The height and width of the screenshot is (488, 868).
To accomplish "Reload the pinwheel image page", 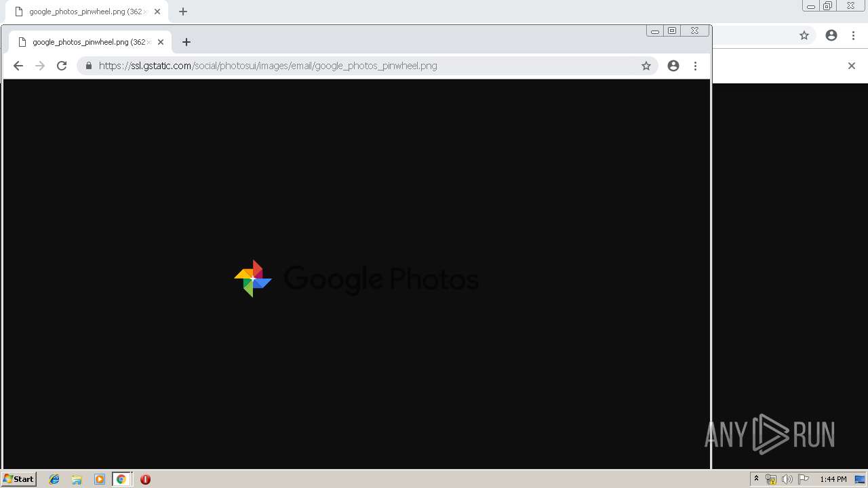I will pos(62,66).
